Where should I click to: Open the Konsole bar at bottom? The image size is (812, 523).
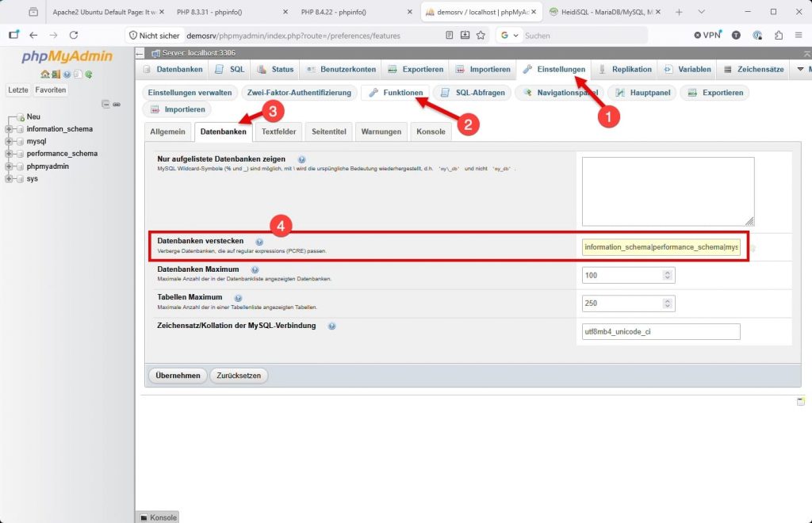(158, 517)
